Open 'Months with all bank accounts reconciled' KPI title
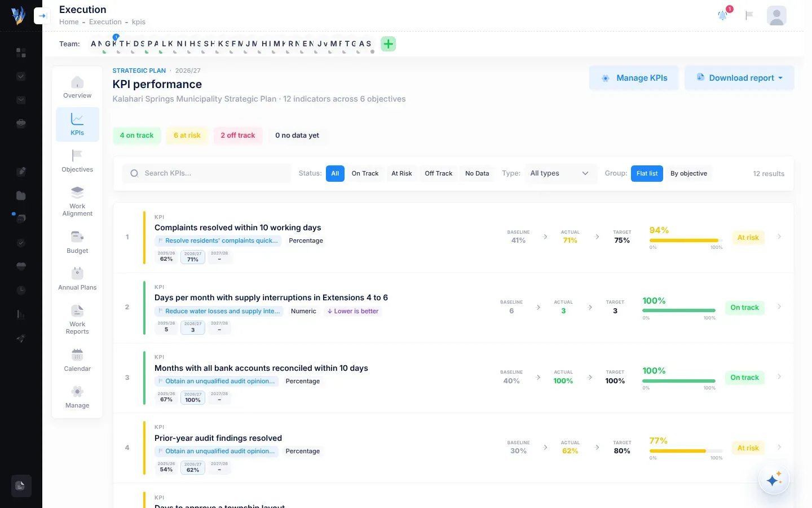 click(x=261, y=368)
